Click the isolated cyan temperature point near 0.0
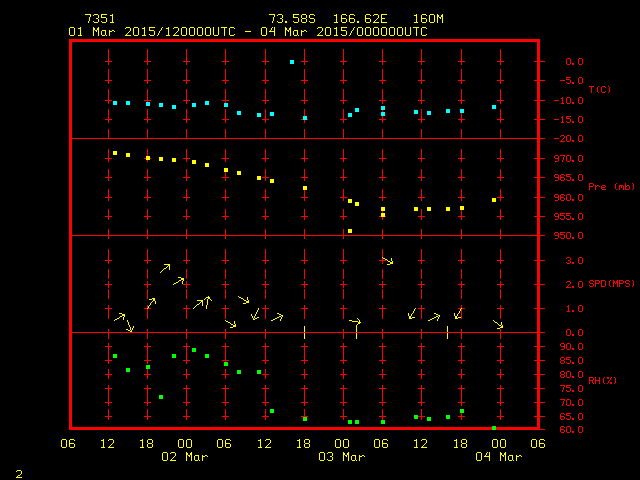 pos(292,62)
